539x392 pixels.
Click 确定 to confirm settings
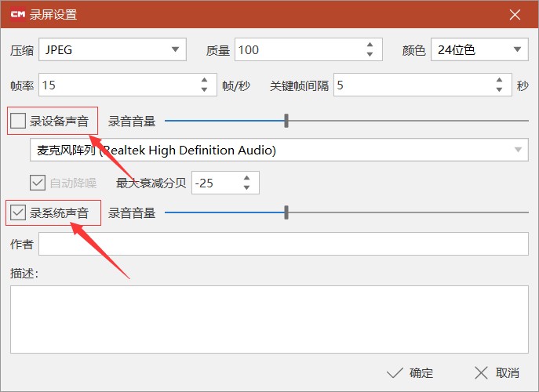[410, 372]
